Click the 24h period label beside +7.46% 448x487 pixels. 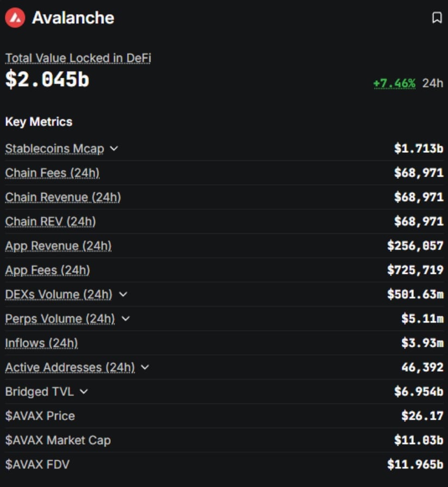(x=433, y=83)
